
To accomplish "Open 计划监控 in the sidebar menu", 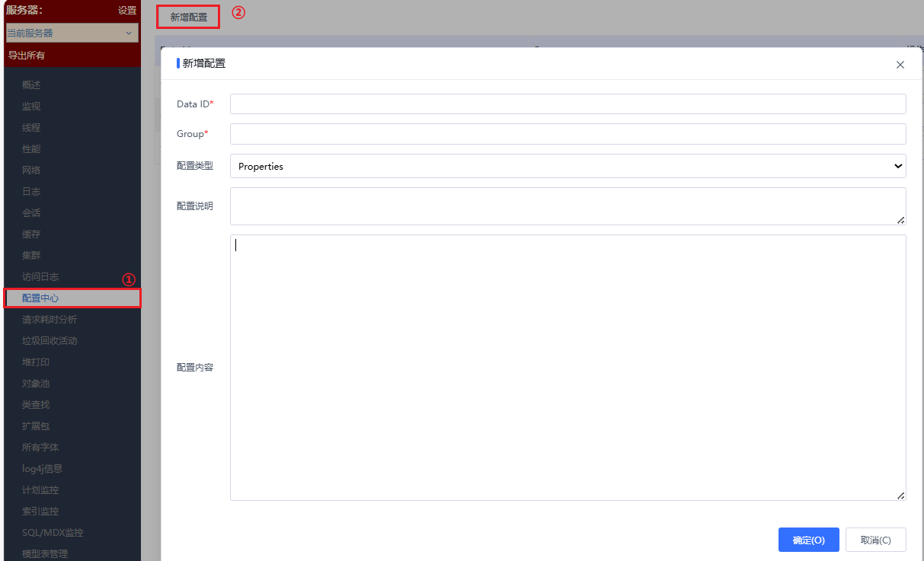I will pos(40,490).
